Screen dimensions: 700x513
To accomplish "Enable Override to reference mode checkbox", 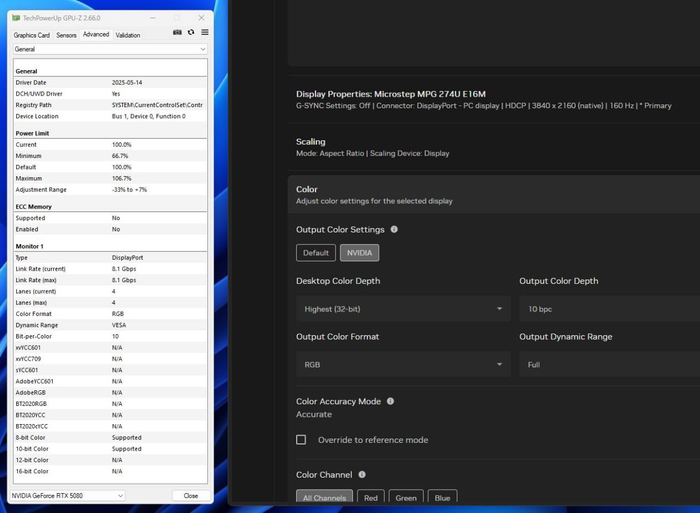I will pos(301,440).
